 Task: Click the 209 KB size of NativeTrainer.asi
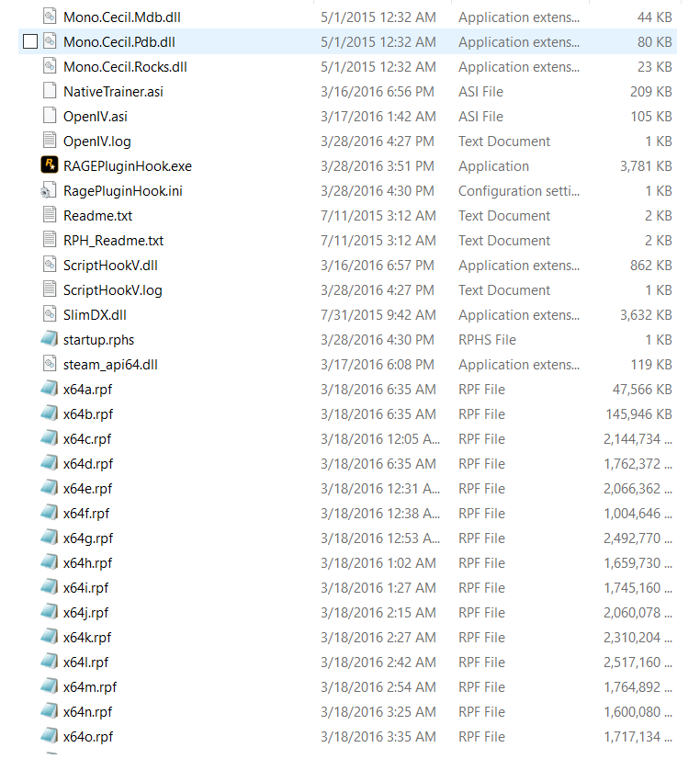(x=651, y=92)
